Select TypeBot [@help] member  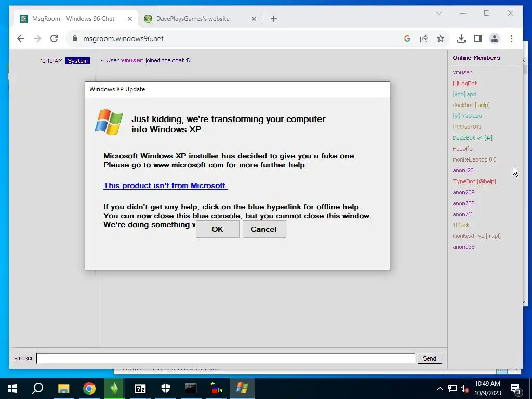point(474,181)
